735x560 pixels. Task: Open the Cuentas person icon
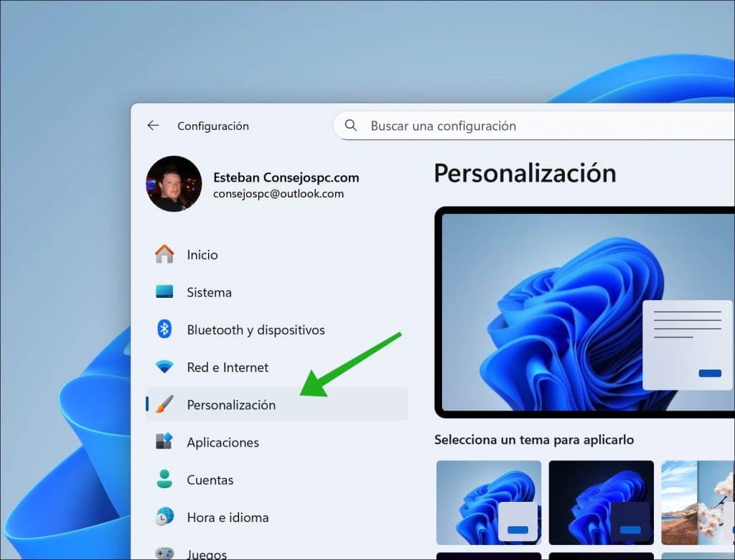(x=165, y=479)
